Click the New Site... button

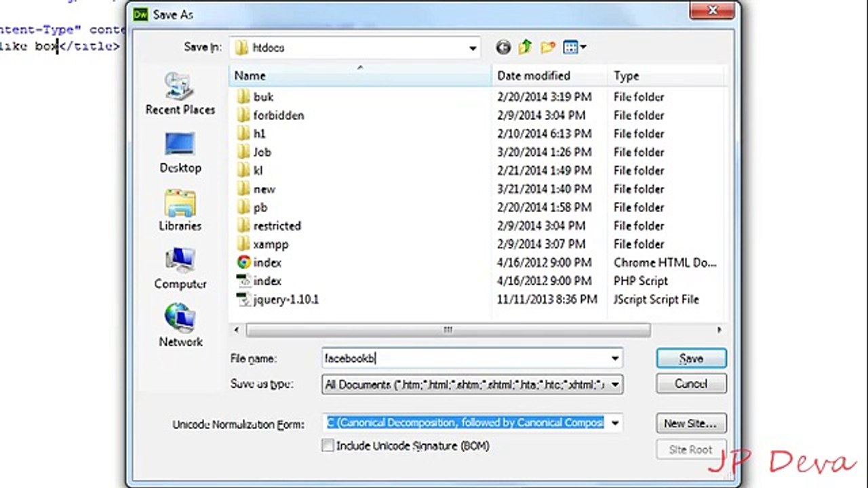[x=691, y=423]
